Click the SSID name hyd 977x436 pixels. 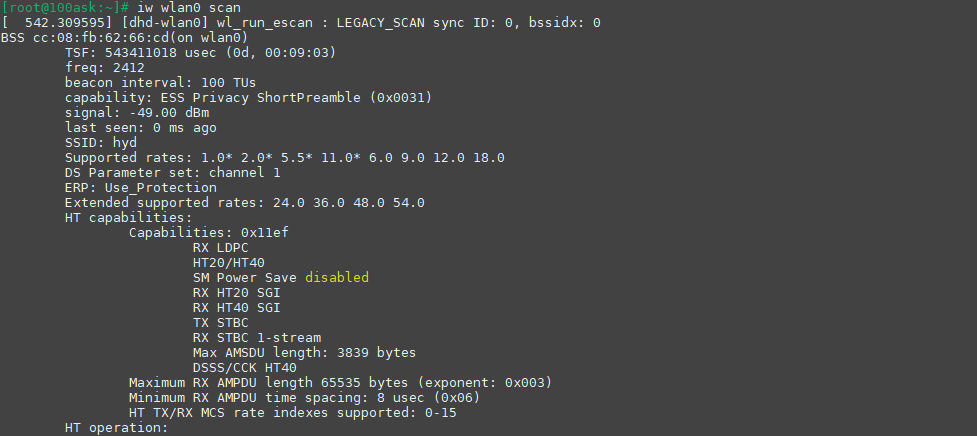[x=125, y=143]
